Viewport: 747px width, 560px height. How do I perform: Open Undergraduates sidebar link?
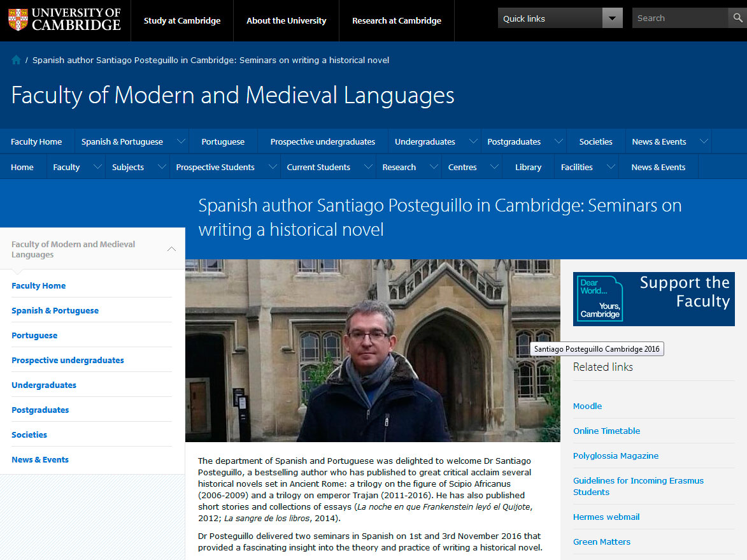point(44,385)
